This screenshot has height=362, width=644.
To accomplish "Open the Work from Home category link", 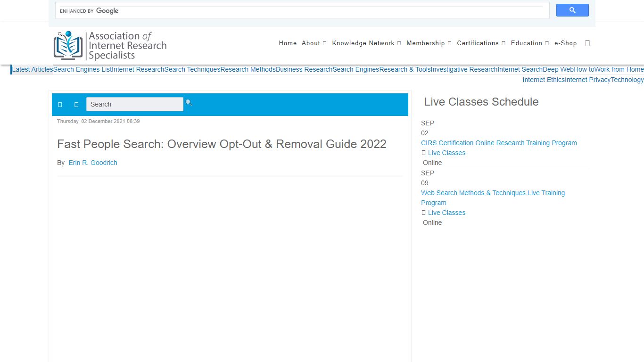I will [619, 69].
